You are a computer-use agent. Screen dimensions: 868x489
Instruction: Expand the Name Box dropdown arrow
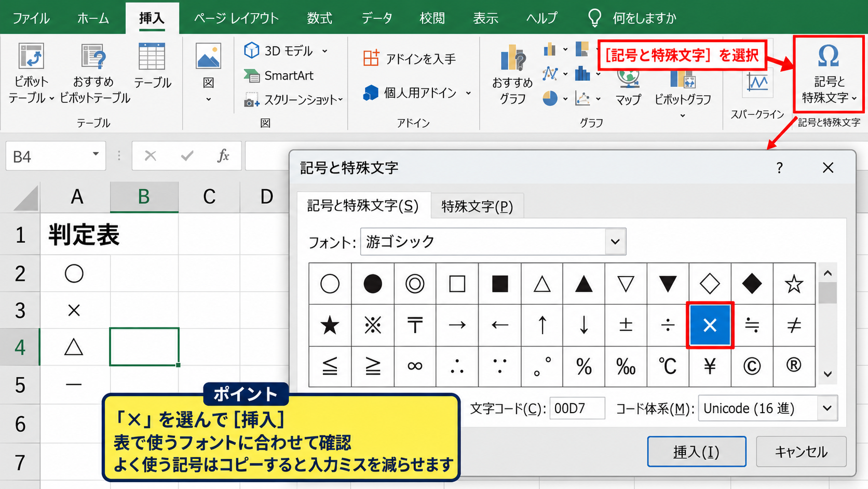click(96, 154)
